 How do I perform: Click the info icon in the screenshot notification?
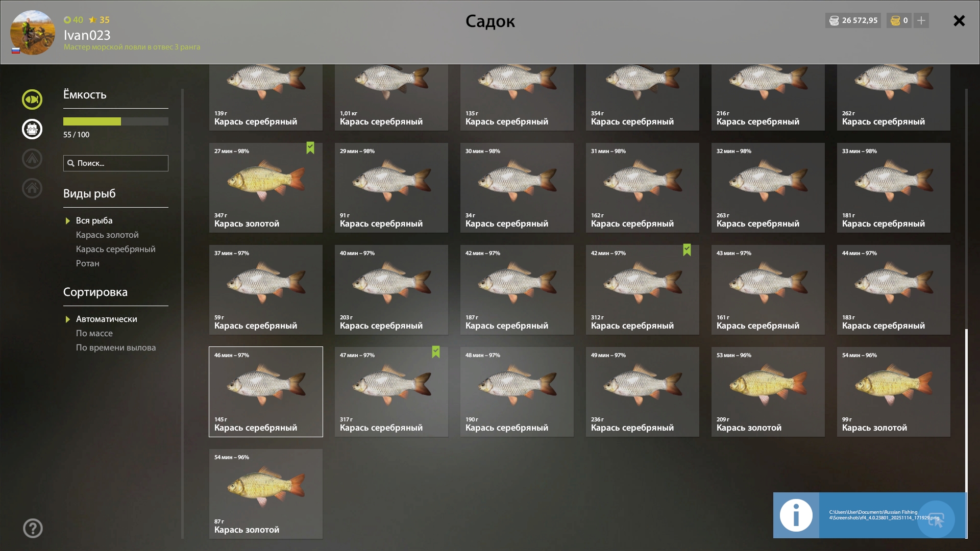click(796, 515)
